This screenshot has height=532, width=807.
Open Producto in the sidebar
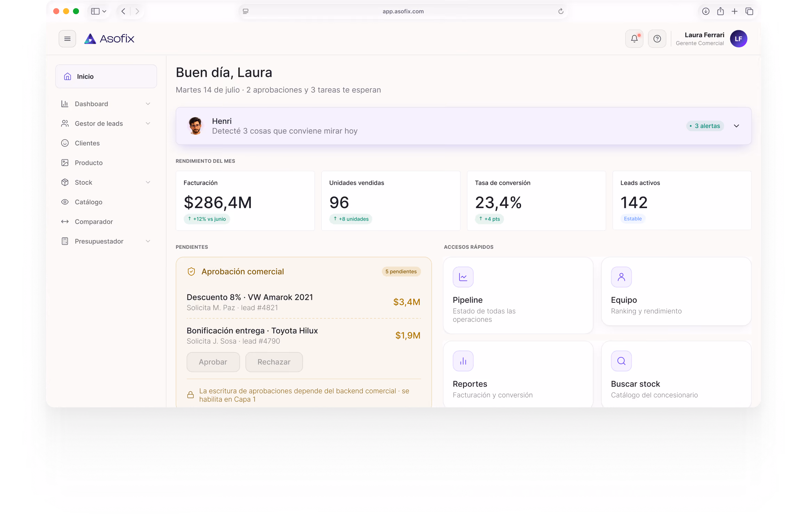coord(106,163)
